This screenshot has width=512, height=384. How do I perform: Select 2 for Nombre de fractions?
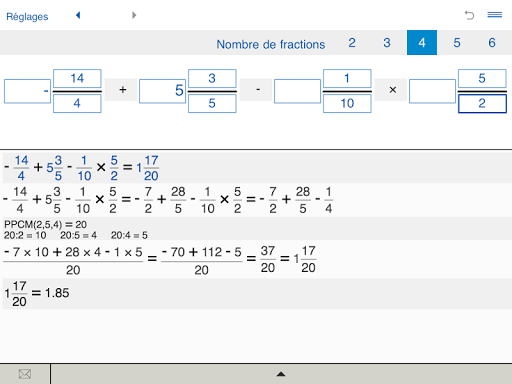pos(352,43)
